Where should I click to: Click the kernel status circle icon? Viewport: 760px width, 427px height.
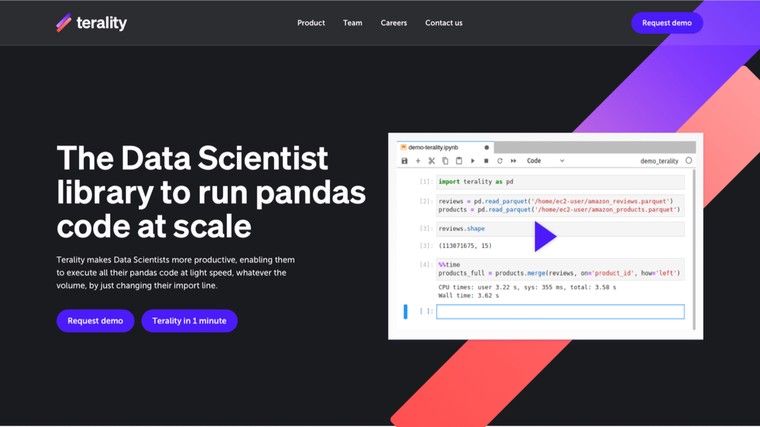click(689, 160)
